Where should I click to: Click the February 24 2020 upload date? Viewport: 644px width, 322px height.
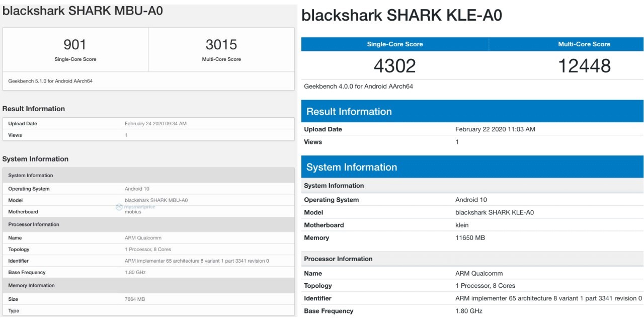(155, 124)
